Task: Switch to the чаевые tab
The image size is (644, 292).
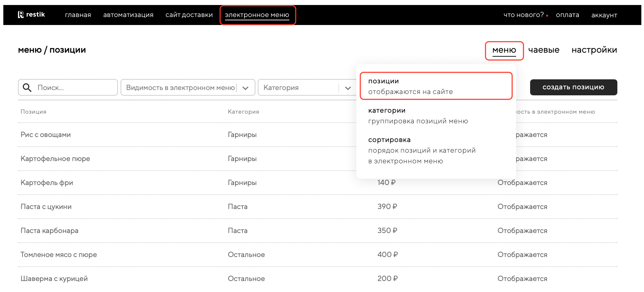Action: pyautogui.click(x=544, y=50)
